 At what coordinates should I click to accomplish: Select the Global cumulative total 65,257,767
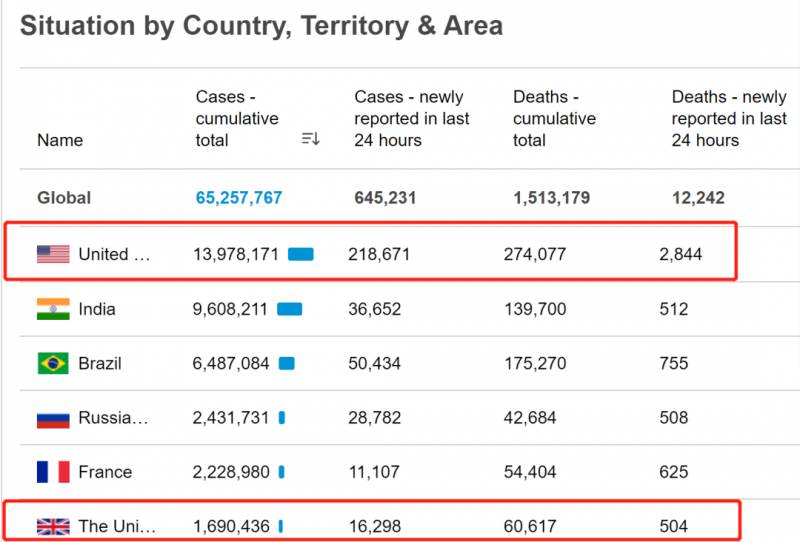pyautogui.click(x=239, y=198)
